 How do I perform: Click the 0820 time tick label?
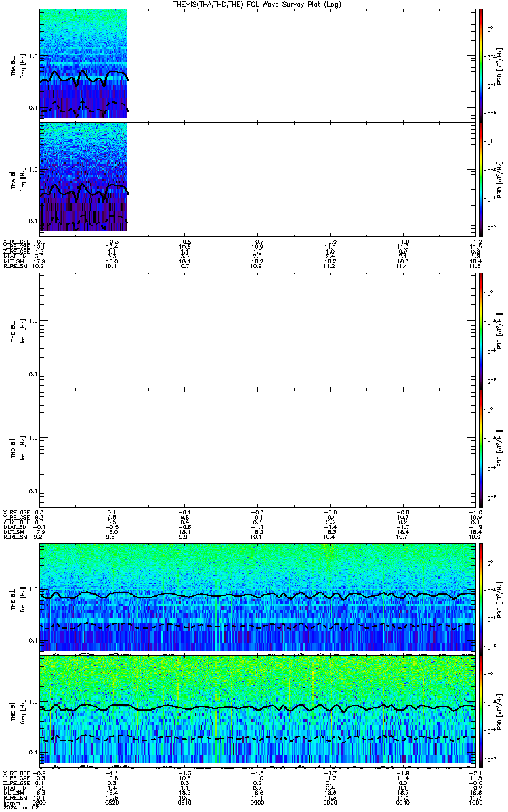click(x=112, y=803)
